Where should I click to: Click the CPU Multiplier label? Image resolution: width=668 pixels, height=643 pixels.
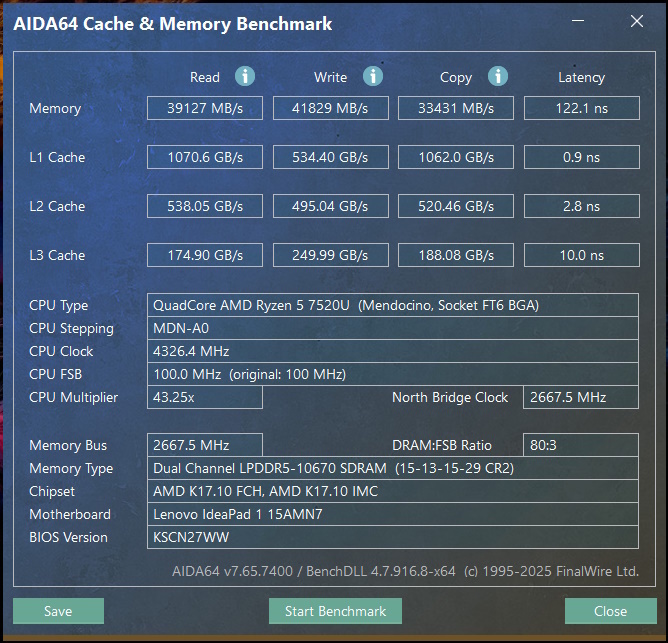[x=73, y=398]
